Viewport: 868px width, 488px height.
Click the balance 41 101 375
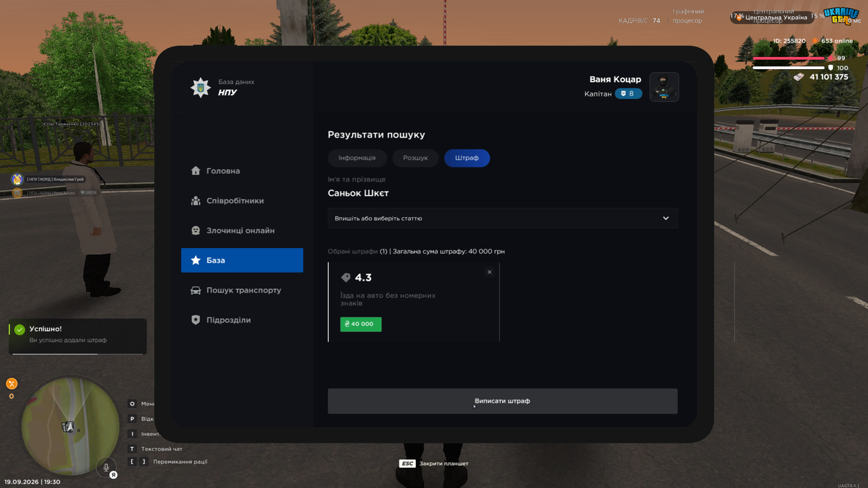point(829,77)
